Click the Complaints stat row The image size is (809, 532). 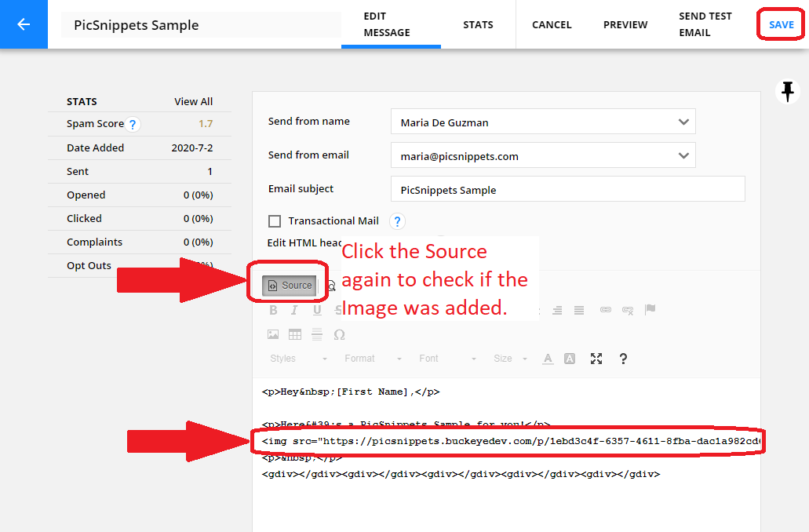140,242
